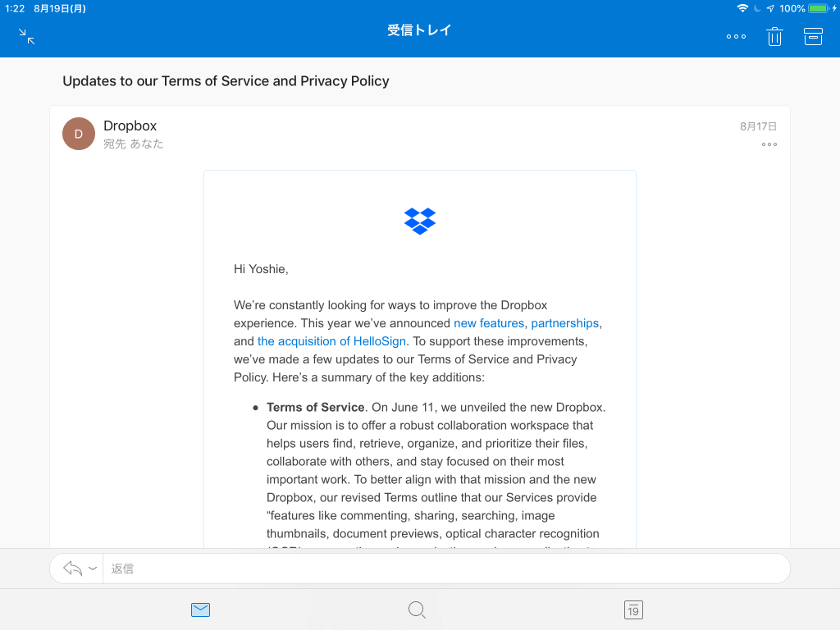Tap the Dropbox sender name
The image size is (840, 630).
130,126
